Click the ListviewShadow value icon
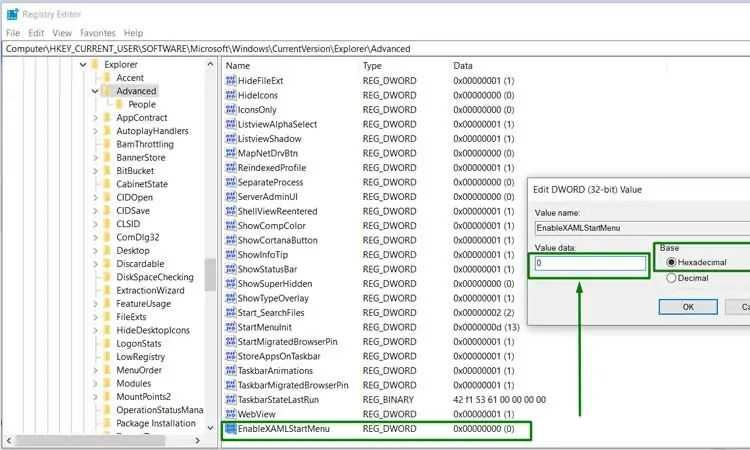 tap(231, 139)
